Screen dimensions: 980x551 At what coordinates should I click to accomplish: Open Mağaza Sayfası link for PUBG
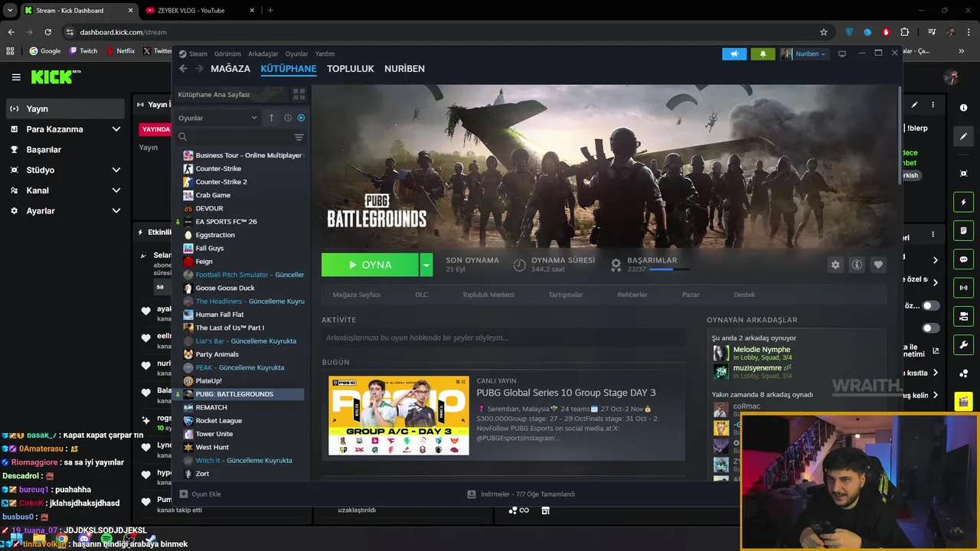[x=356, y=295]
